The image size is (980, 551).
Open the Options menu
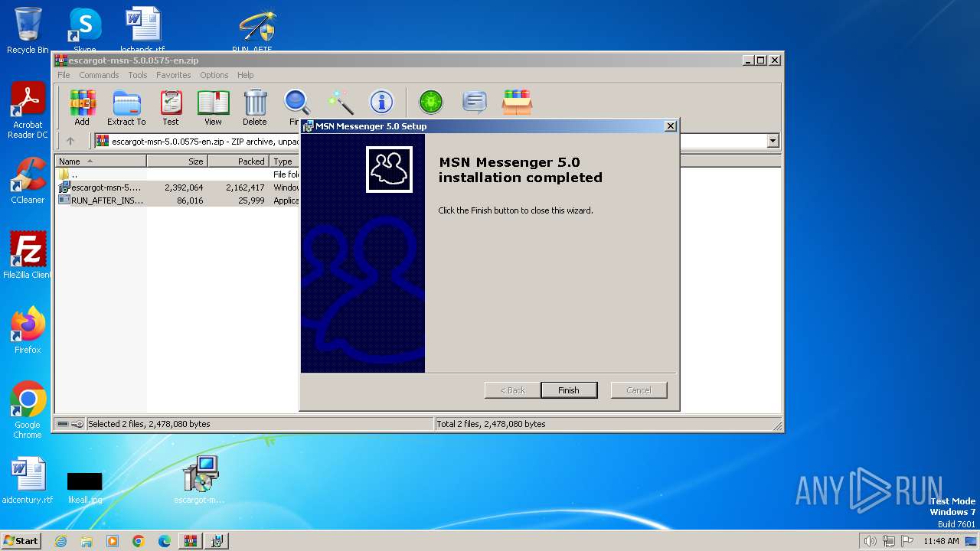(x=214, y=75)
